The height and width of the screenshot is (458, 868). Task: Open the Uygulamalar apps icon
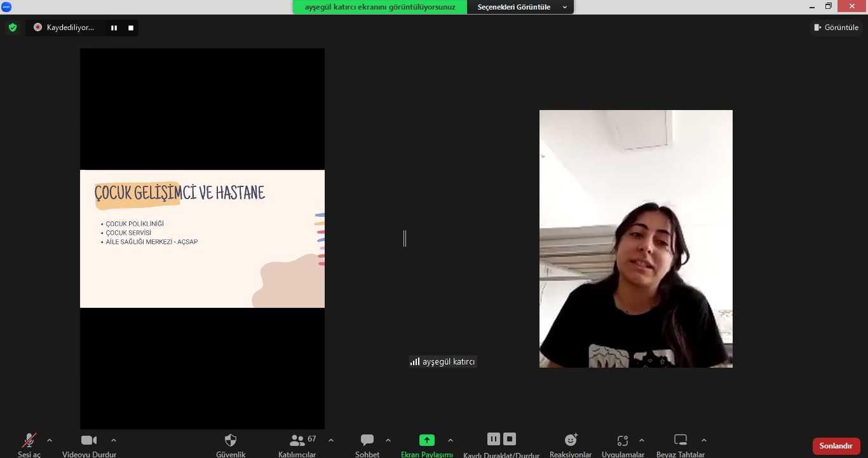tap(623, 441)
